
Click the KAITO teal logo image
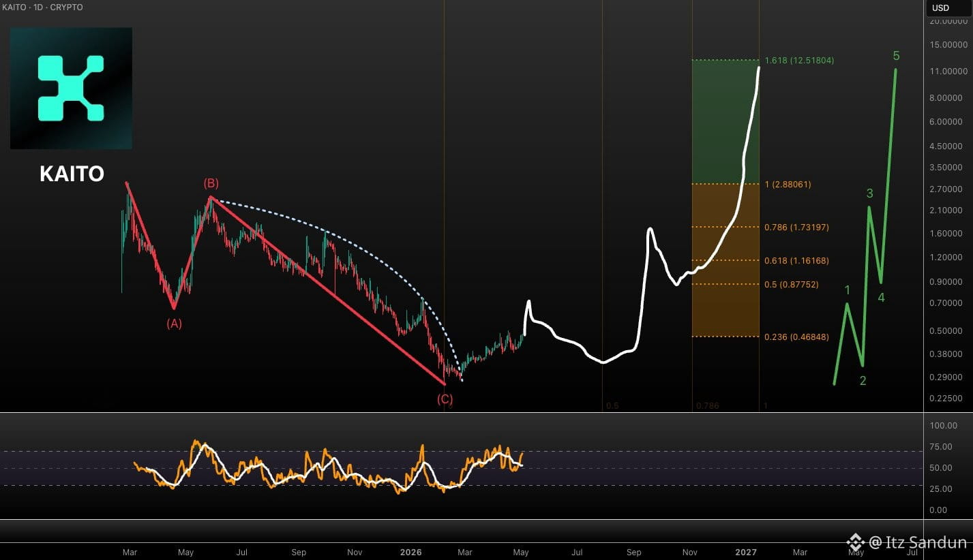click(x=71, y=89)
